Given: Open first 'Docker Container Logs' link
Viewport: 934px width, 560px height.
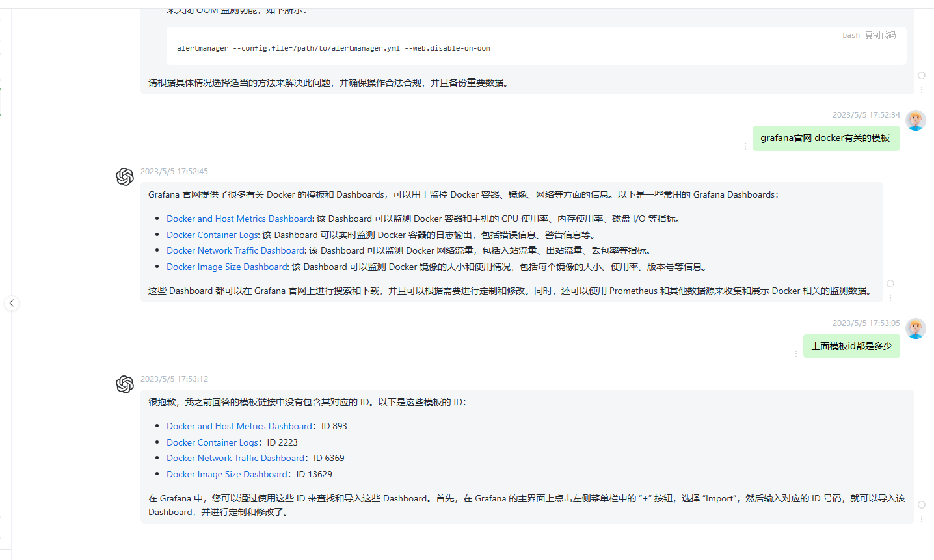Looking at the screenshot, I should point(213,235).
